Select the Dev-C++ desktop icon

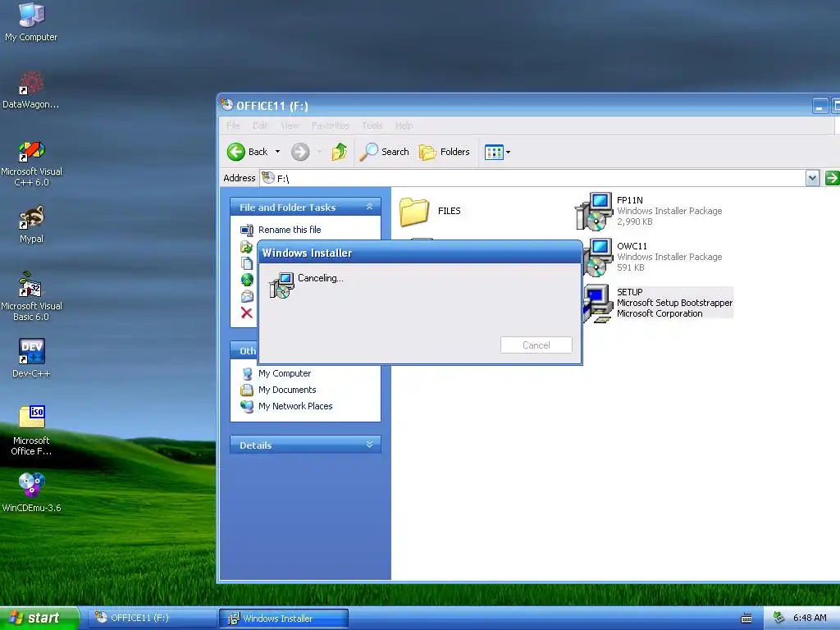(x=31, y=358)
